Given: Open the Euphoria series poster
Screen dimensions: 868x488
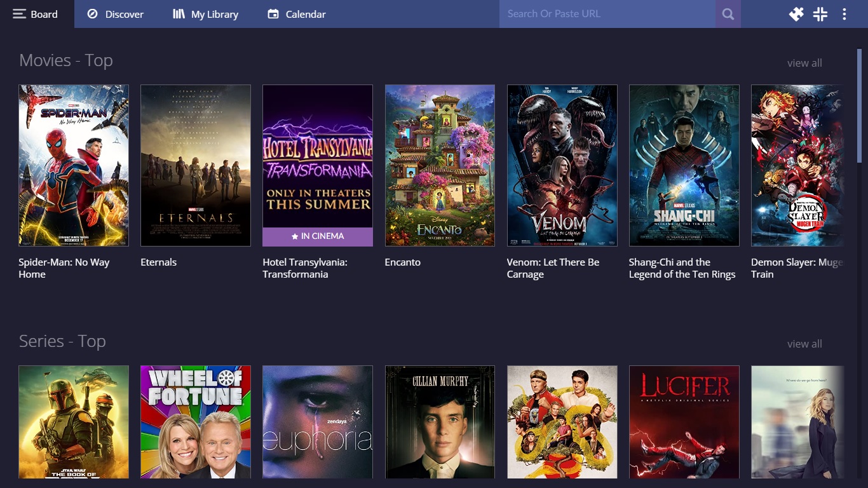Looking at the screenshot, I should (x=317, y=421).
